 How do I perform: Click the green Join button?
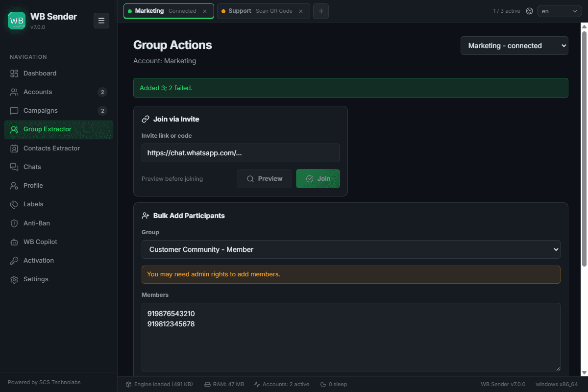(318, 179)
